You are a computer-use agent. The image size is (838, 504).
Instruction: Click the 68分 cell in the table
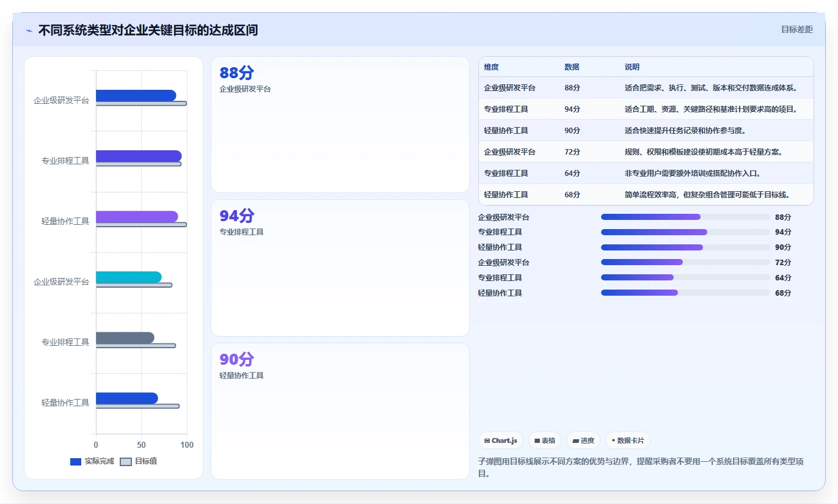(x=572, y=194)
